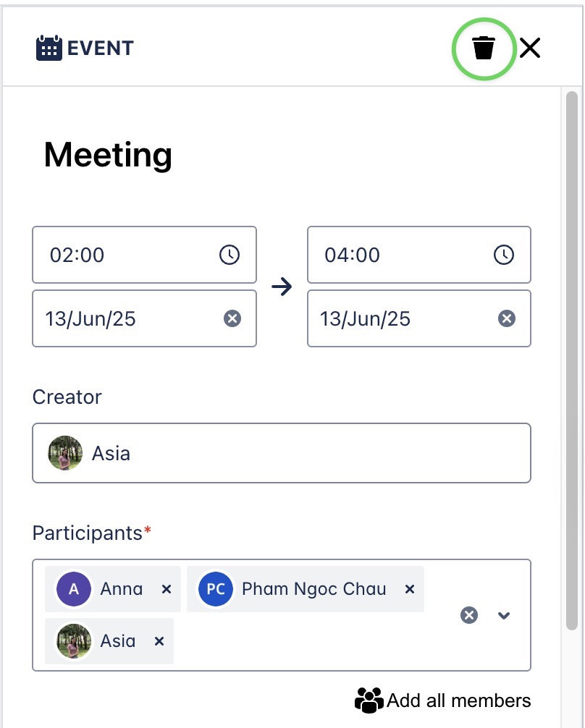Delete the event with trash icon
585x728 pixels.
(x=484, y=48)
